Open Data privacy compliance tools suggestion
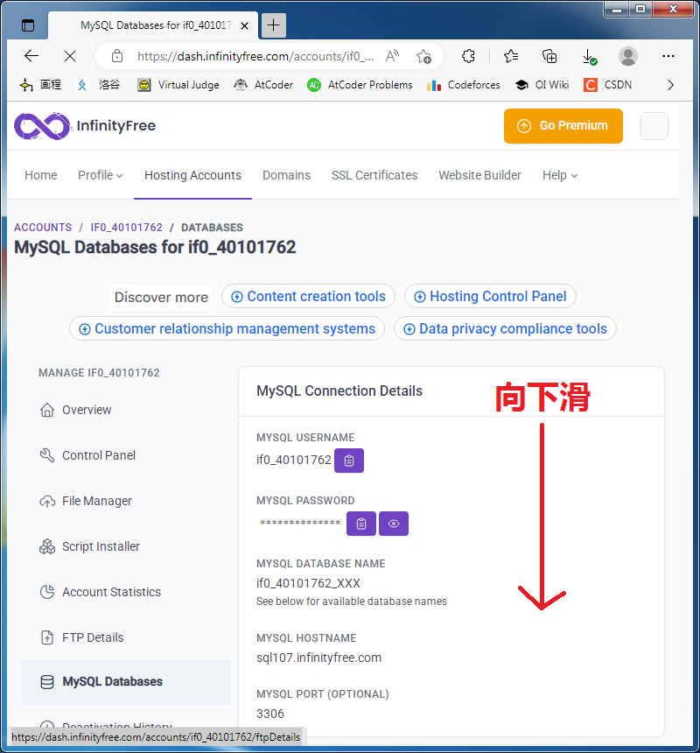Screen dimensions: 700x753 coord(505,328)
